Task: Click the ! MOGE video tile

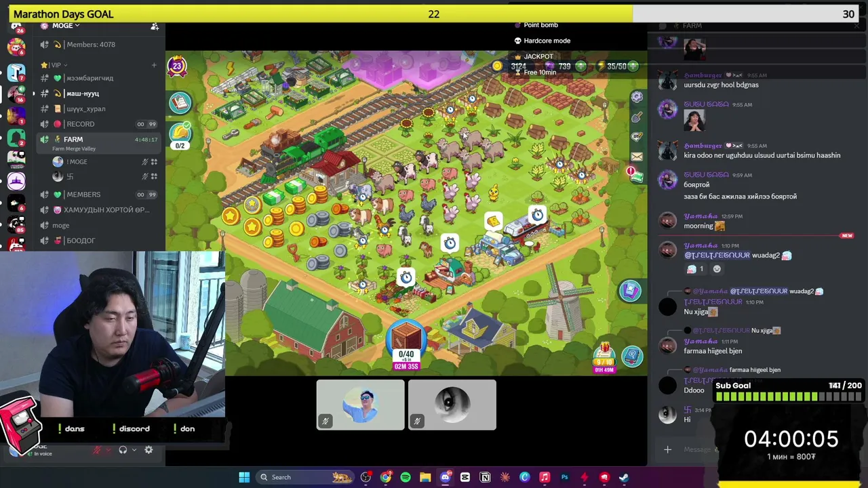Action: pos(361,405)
